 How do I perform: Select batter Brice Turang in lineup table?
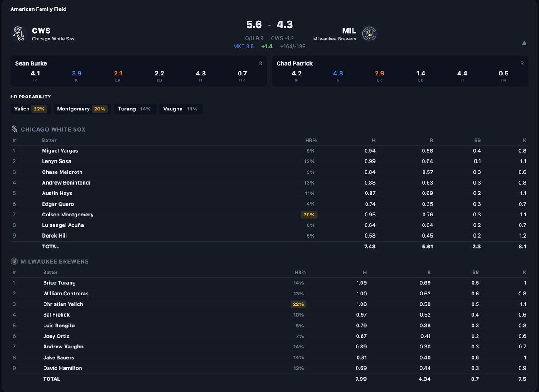pos(59,283)
